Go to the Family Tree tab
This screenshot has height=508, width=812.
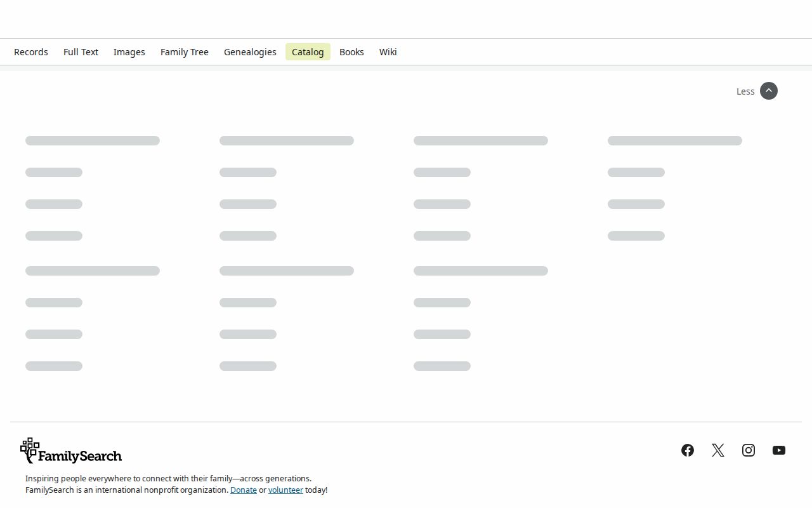pyautogui.click(x=185, y=52)
